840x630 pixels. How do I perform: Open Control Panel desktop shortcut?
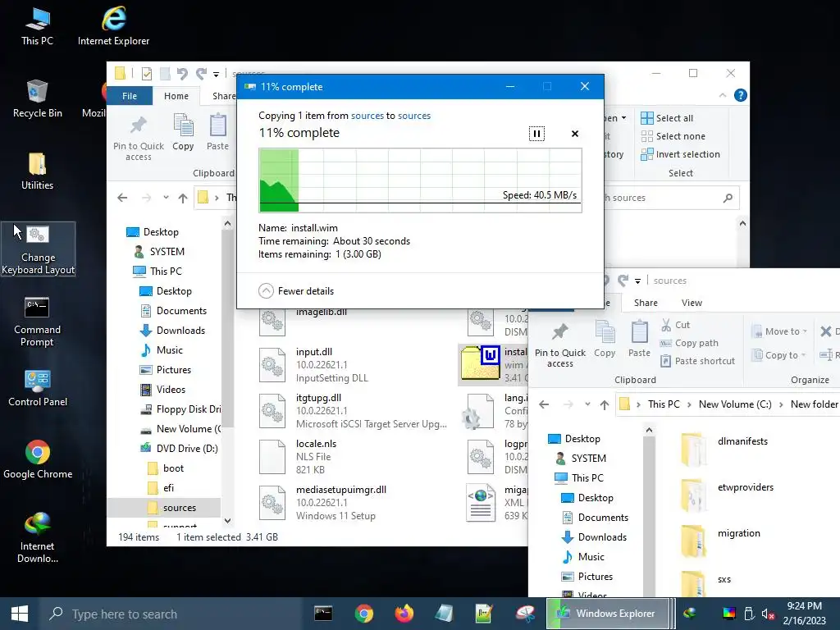pos(38,388)
